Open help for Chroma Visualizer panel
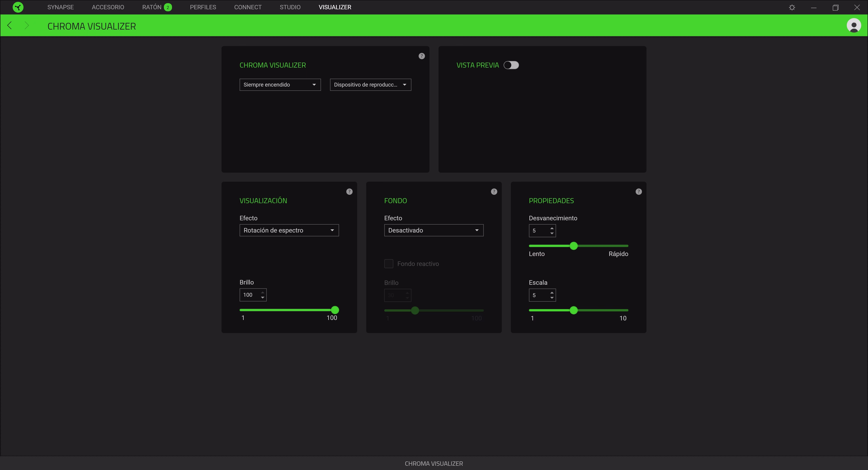 (422, 56)
